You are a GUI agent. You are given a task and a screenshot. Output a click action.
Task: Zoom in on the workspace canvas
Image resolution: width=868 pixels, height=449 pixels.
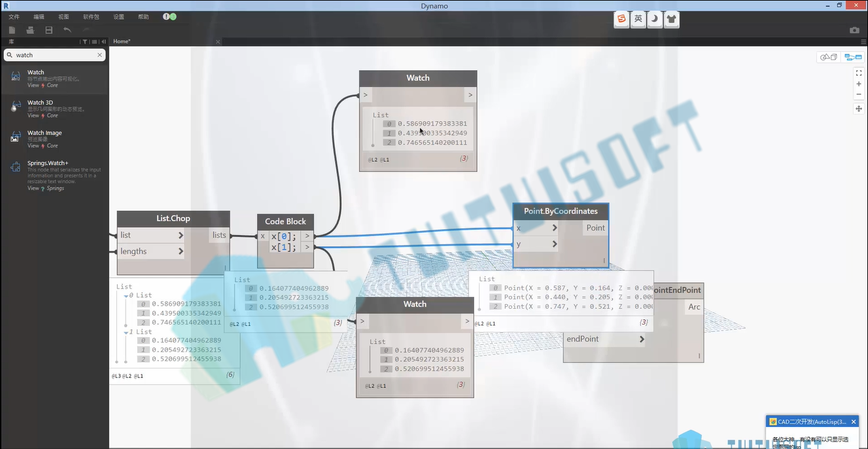(859, 84)
